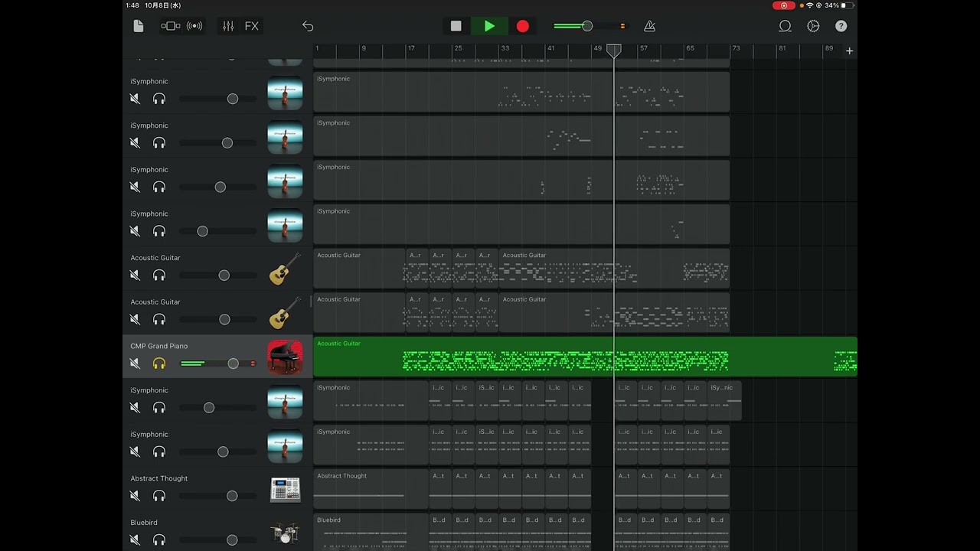Solo the Abstract Thought track
The height and width of the screenshot is (551, 980).
pos(159,496)
